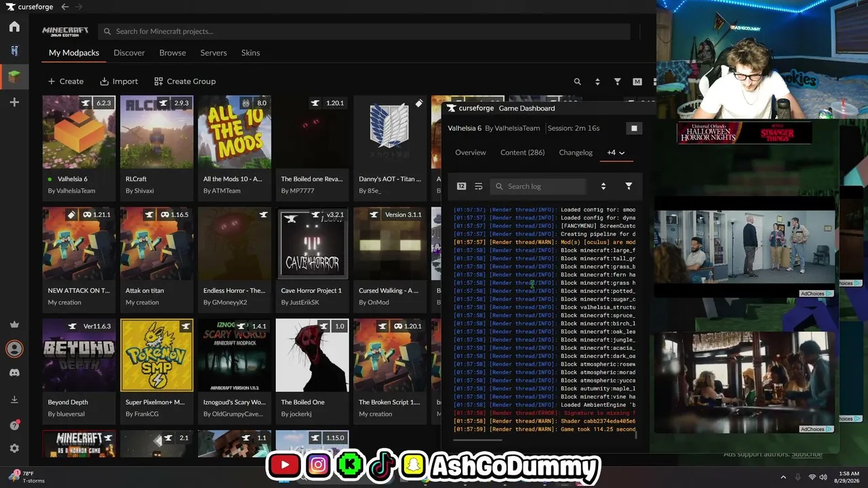Open the log sort order dropdown

click(603, 186)
